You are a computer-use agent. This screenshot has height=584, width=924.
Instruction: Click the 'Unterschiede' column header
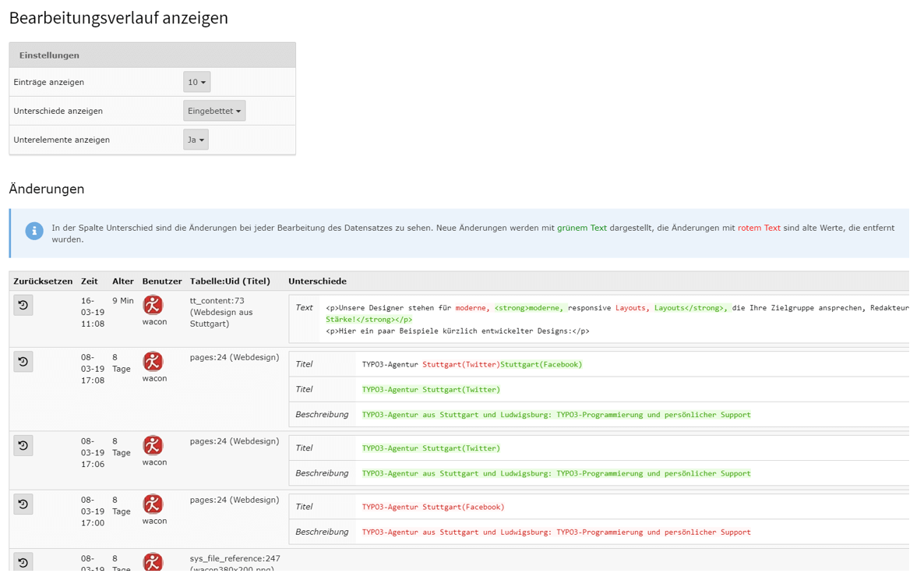(317, 281)
